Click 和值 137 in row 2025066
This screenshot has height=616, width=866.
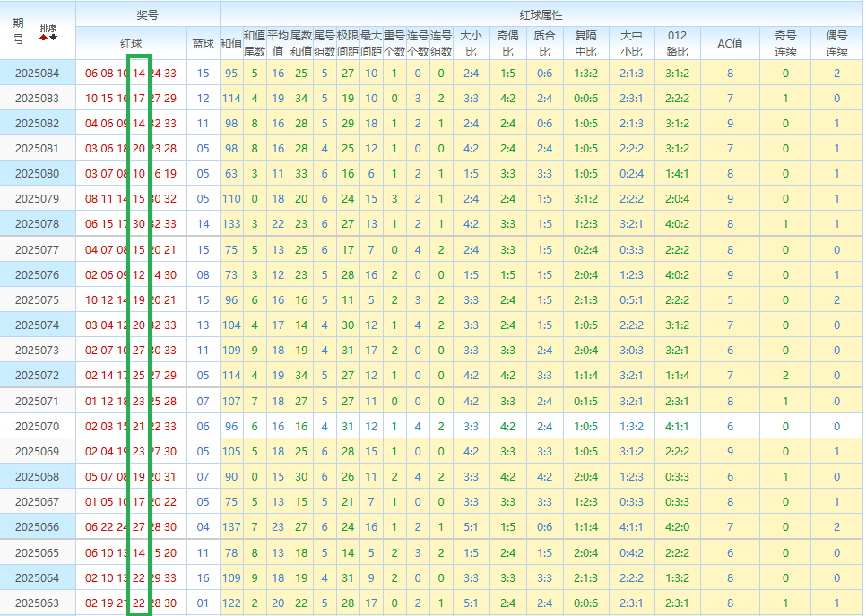pyautogui.click(x=231, y=527)
